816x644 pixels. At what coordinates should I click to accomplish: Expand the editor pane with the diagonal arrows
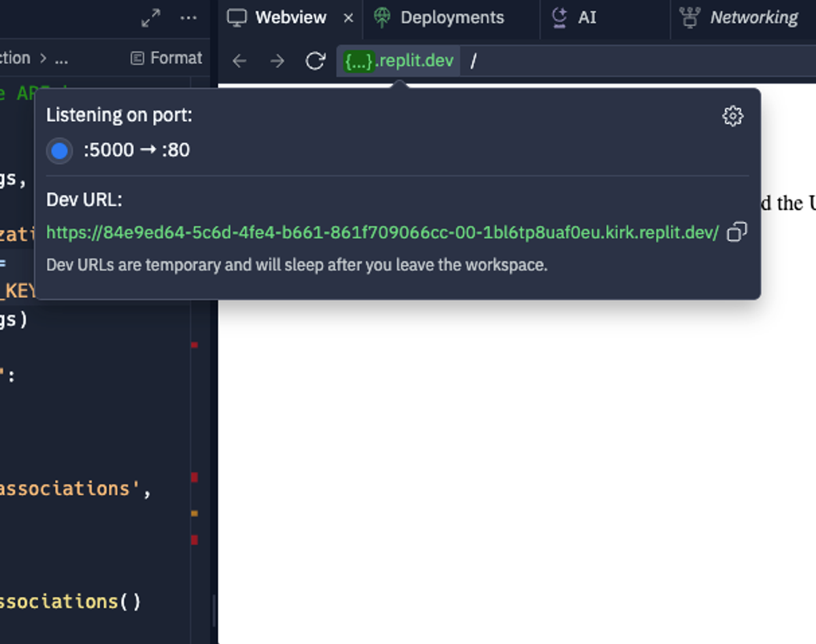tap(150, 19)
